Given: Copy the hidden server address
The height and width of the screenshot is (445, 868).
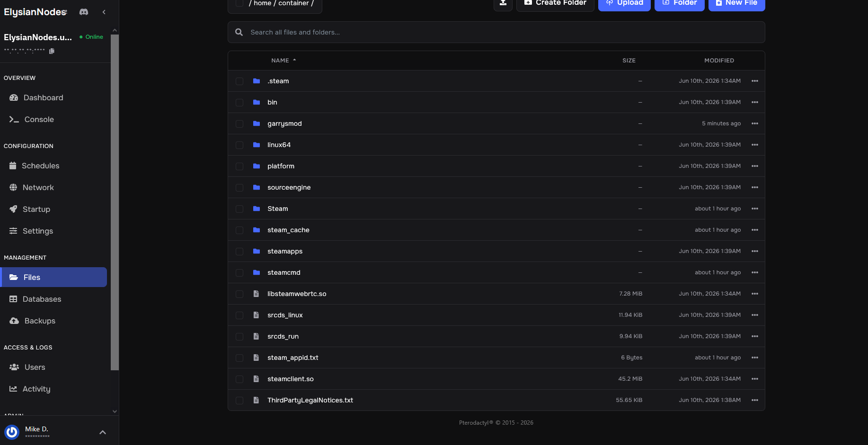Looking at the screenshot, I should tap(52, 51).
